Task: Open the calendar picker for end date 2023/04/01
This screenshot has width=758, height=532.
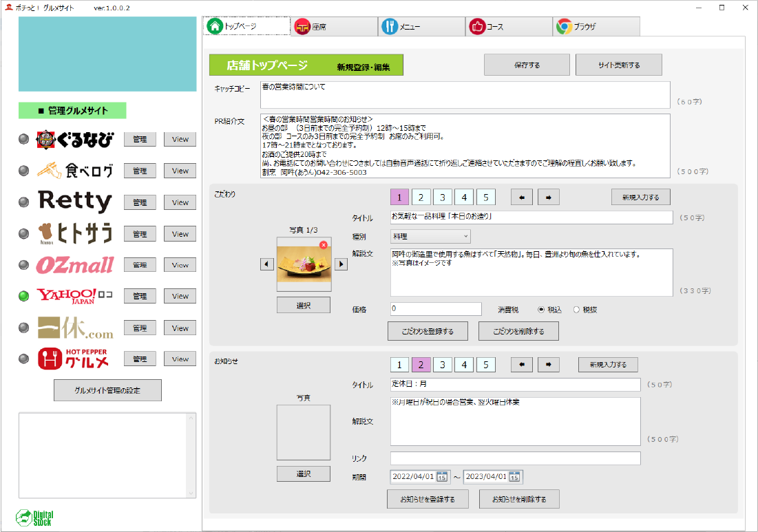Action: coord(514,477)
